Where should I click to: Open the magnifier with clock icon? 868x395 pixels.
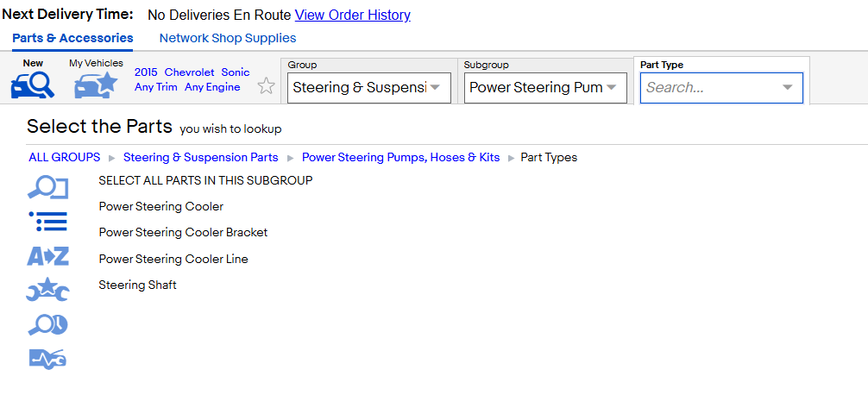pyautogui.click(x=47, y=325)
